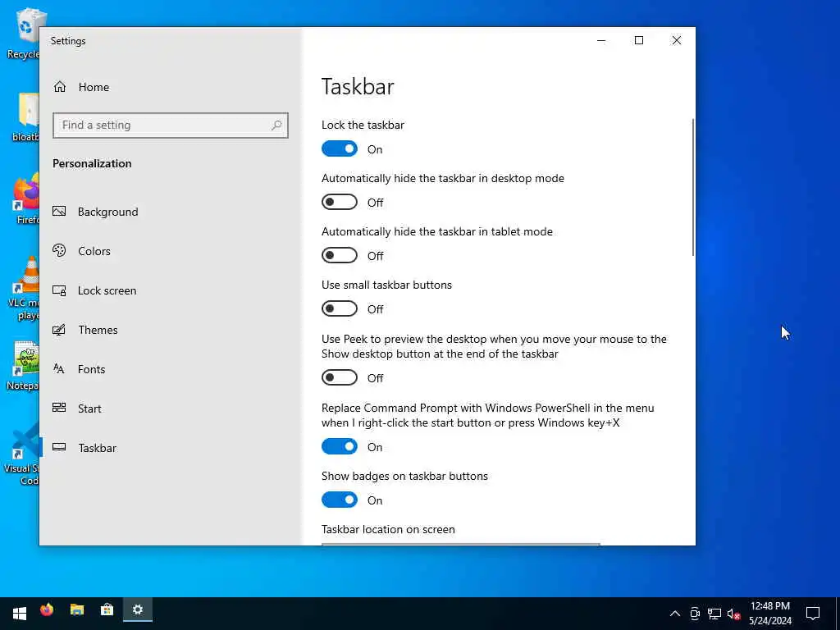Open the notification Action Center icon

click(813, 614)
